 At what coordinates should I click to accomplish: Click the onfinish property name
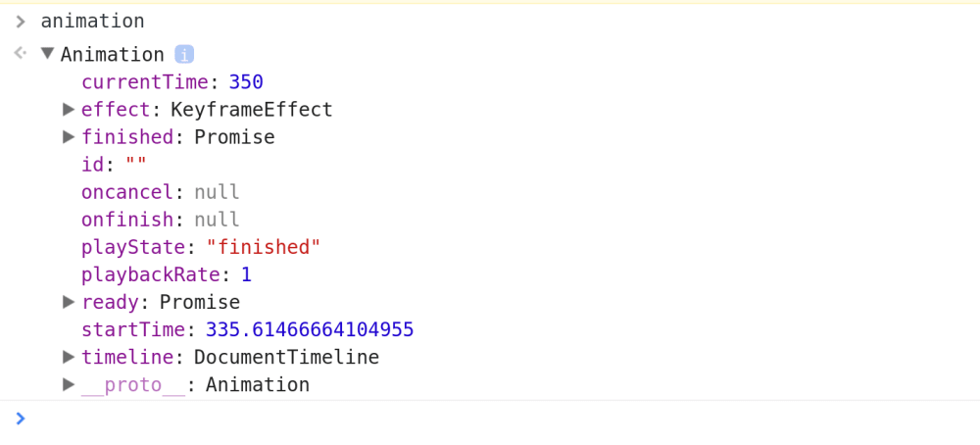click(x=126, y=220)
